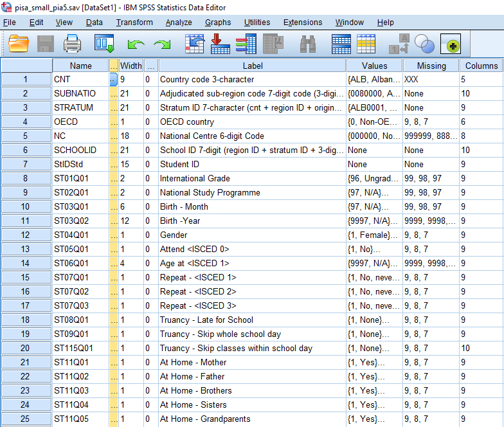Open the Graphs menu
This screenshot has width=504, height=427.
[218, 23]
